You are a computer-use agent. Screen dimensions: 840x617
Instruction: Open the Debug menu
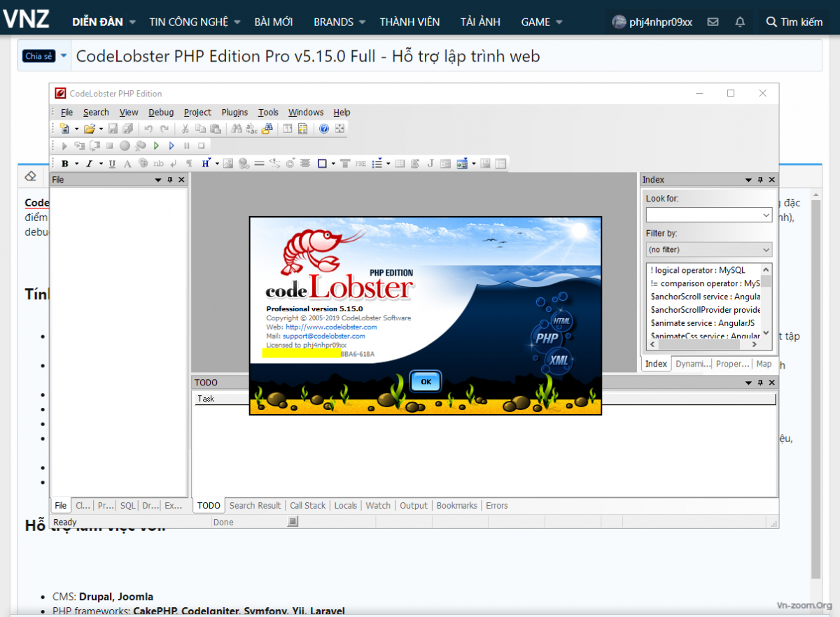[161, 112]
